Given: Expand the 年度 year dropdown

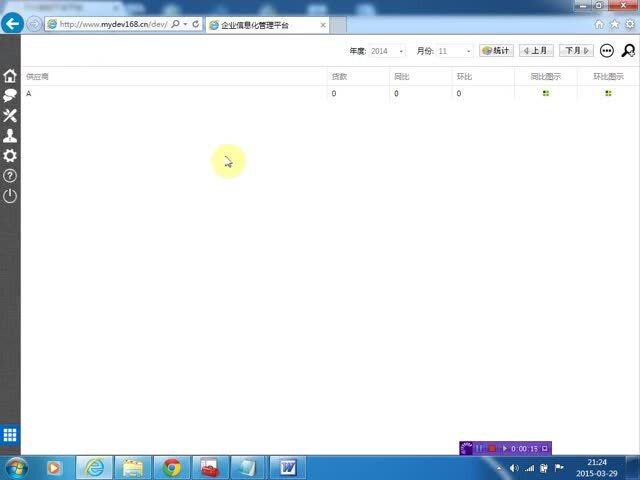Looking at the screenshot, I should [401, 51].
